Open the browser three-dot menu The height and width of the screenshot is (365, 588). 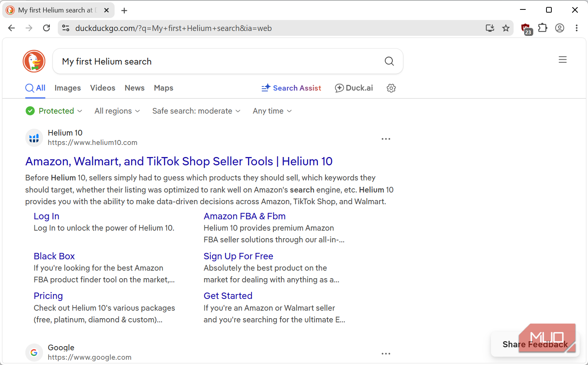576,28
